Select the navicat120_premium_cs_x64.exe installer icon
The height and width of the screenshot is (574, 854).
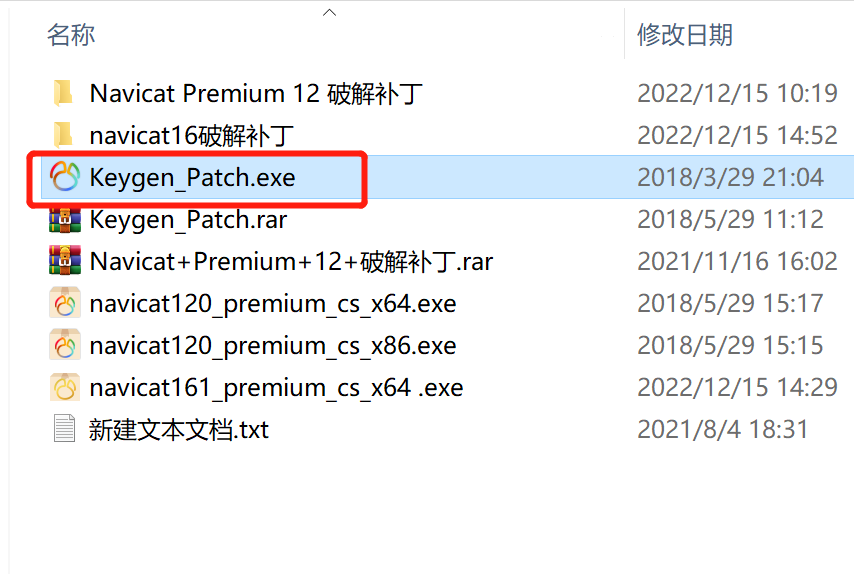[x=65, y=303]
